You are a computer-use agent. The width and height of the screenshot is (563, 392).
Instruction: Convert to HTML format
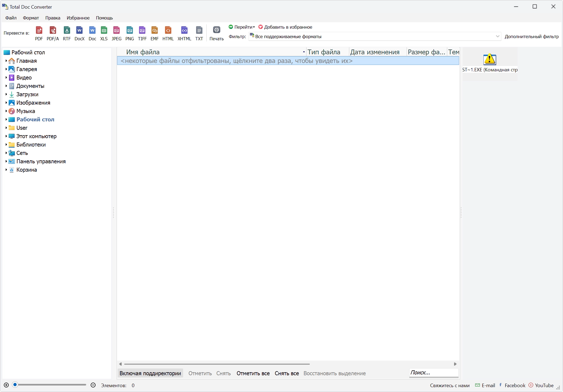(x=168, y=33)
